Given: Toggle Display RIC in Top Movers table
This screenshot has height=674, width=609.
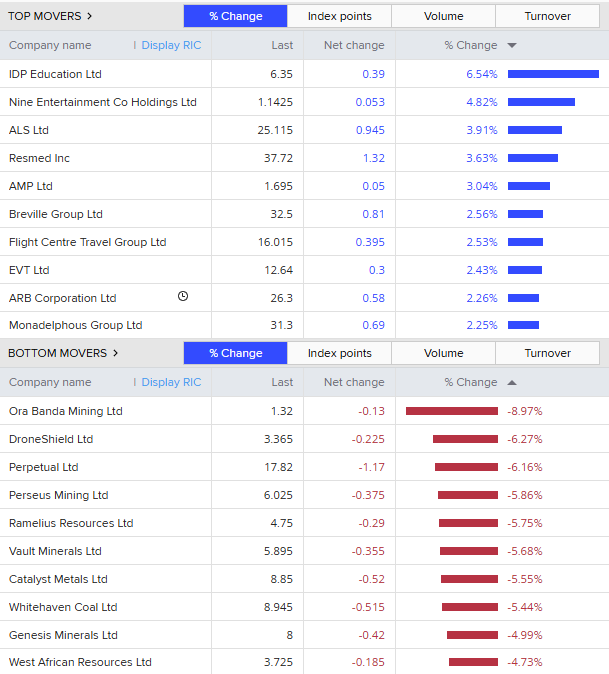Looking at the screenshot, I should tap(171, 45).
